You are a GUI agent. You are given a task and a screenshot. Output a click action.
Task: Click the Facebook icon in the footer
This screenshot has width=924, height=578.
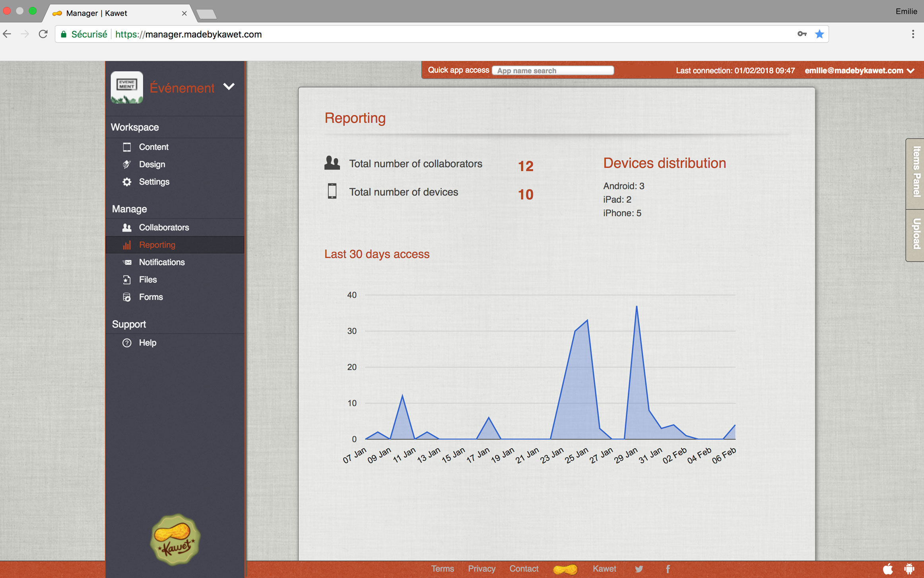pos(668,569)
